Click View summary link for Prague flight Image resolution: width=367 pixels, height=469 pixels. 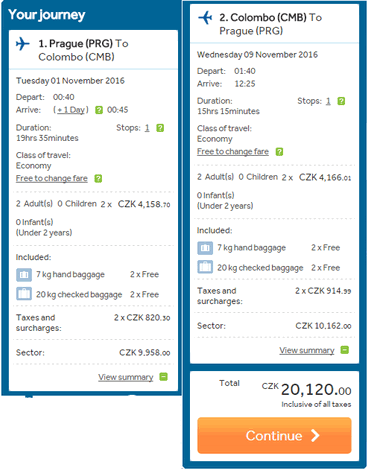point(126,377)
